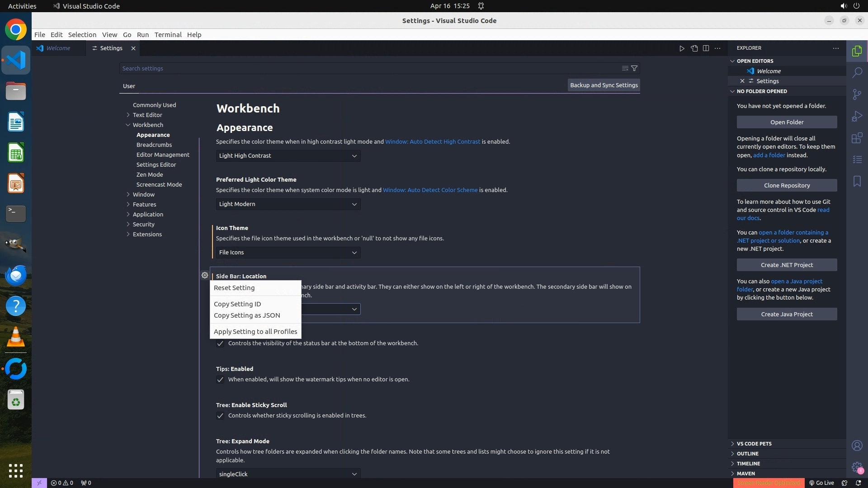This screenshot has height=488, width=868.
Task: Click the gear icon beside Side Bar: Location
Action: click(x=205, y=275)
